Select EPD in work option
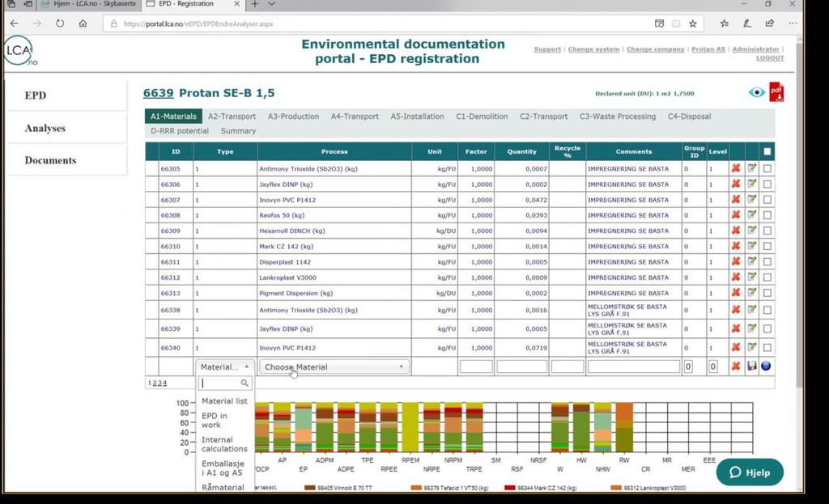The width and height of the screenshot is (829, 504). pos(215,420)
